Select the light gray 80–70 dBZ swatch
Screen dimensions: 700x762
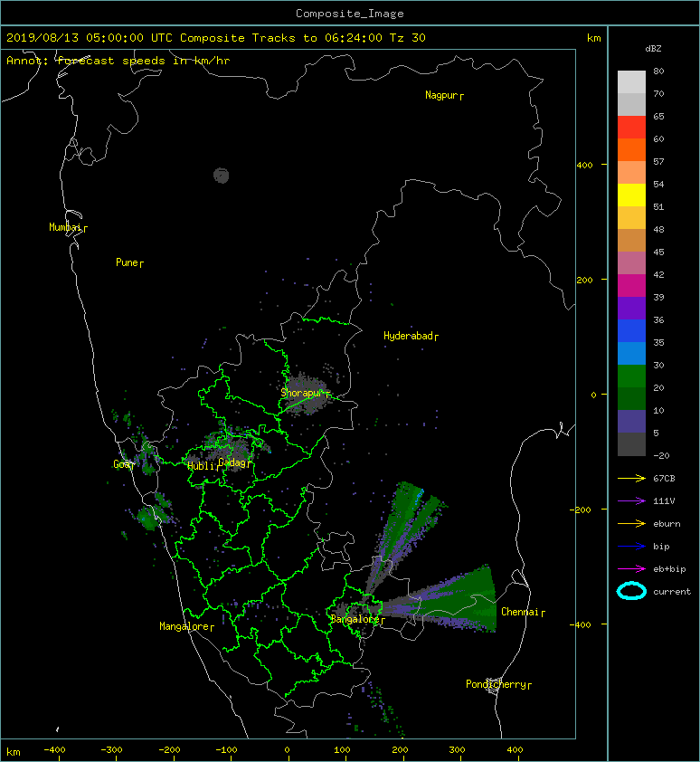tap(631, 82)
